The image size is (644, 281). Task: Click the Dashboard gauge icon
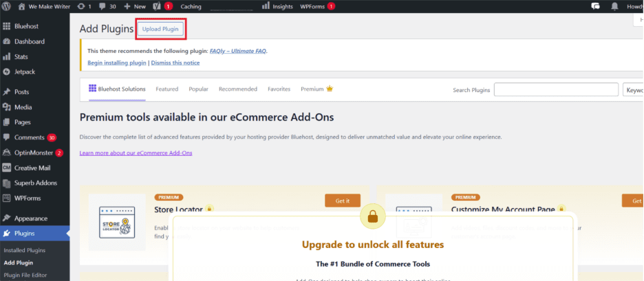tap(7, 41)
